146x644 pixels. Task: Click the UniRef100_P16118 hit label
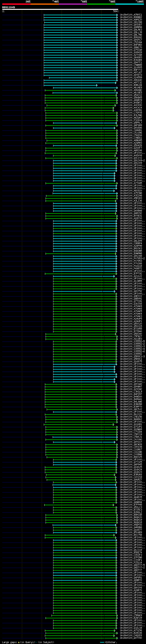click(131, 266)
